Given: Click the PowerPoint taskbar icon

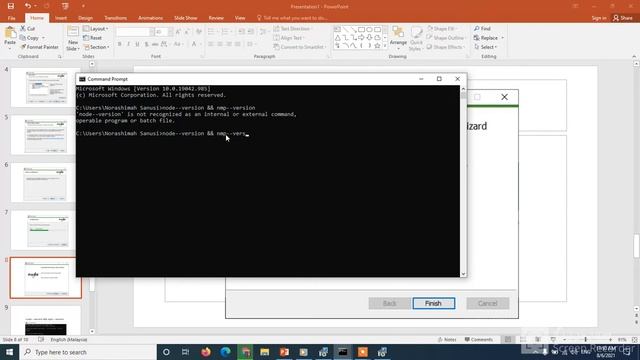Looking at the screenshot, I should (x=284, y=352).
